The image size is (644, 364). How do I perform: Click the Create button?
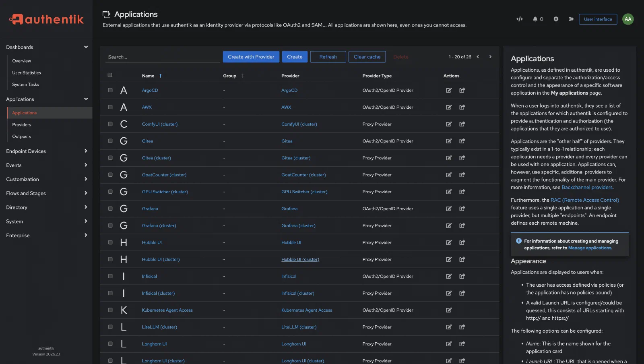[x=295, y=57]
